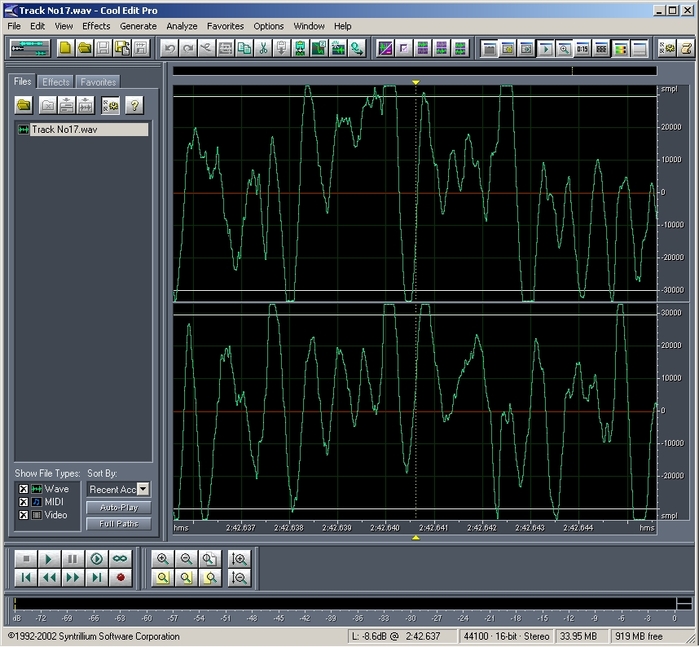Viewport: 699px width, 647px height.
Task: Open the Effects menu in menu bar
Action: [96, 26]
